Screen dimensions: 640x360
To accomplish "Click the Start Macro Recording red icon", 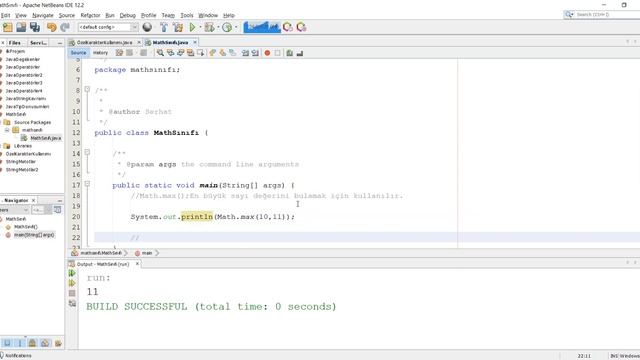I will 267,53.
